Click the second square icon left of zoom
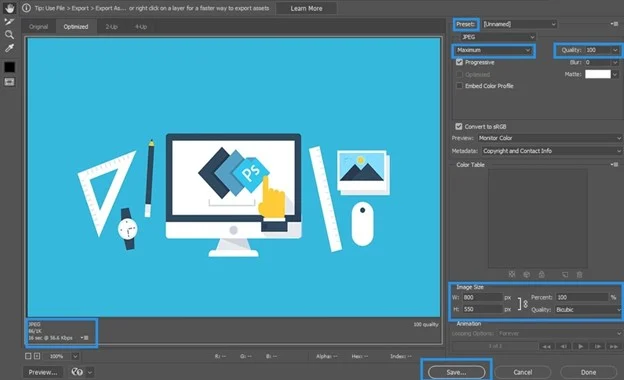Screen dimensions: 624x380 pyautogui.click(x=37, y=356)
